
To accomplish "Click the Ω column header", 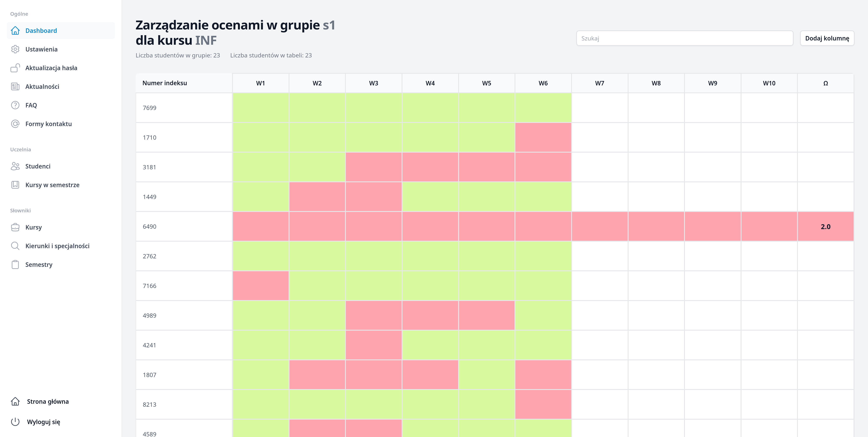I will [825, 83].
